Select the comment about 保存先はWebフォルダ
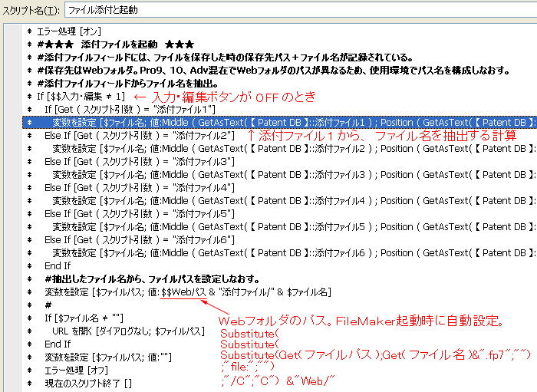537x392 pixels. point(273,71)
